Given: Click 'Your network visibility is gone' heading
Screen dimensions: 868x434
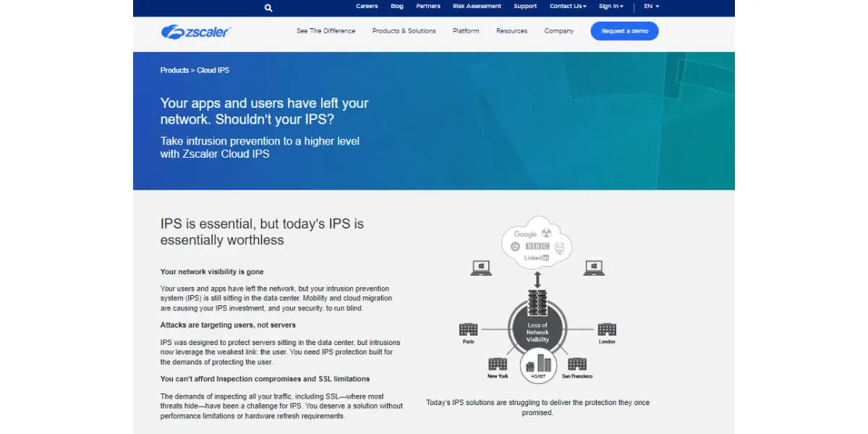Looking at the screenshot, I should (212, 272).
